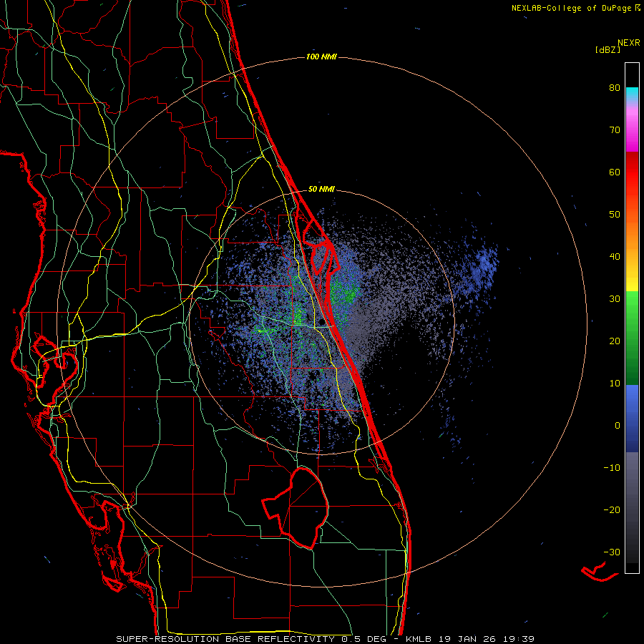Pick the cyan top band of color bar
644x644 pixels.
(x=632, y=94)
